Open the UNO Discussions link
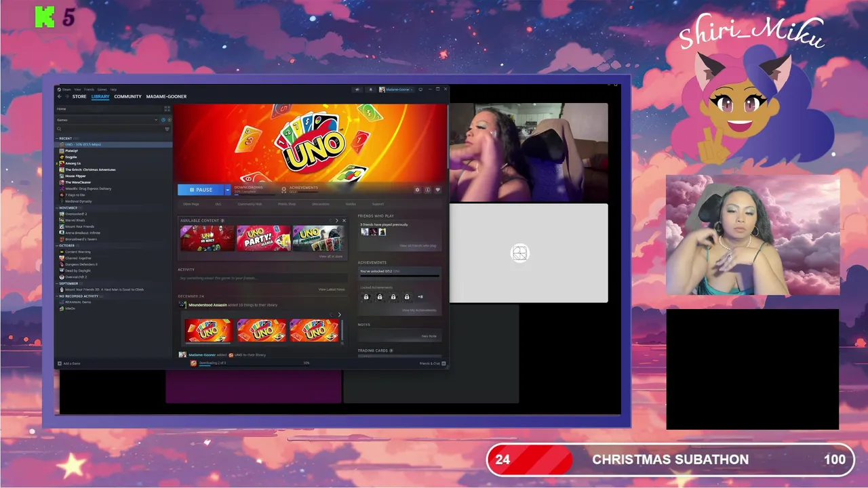868x488 pixels. (x=321, y=204)
